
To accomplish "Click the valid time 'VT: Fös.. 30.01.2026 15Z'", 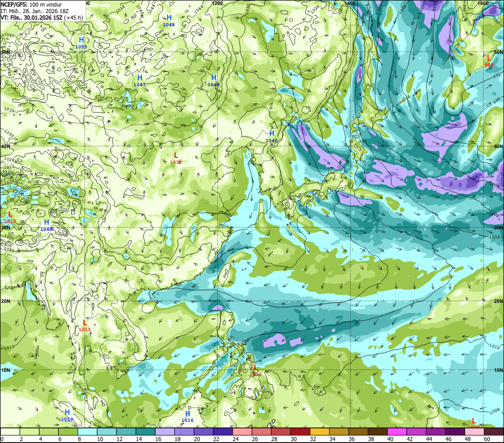I will (31, 18).
